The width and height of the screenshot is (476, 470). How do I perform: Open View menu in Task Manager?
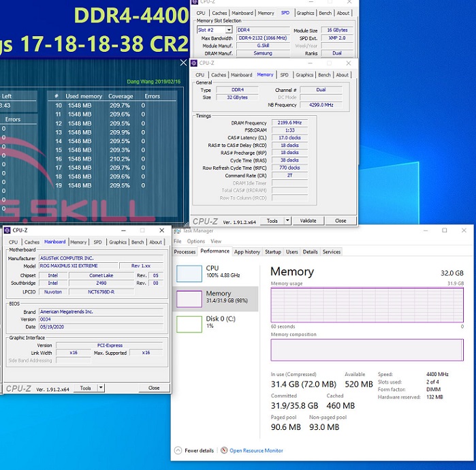pyautogui.click(x=216, y=241)
